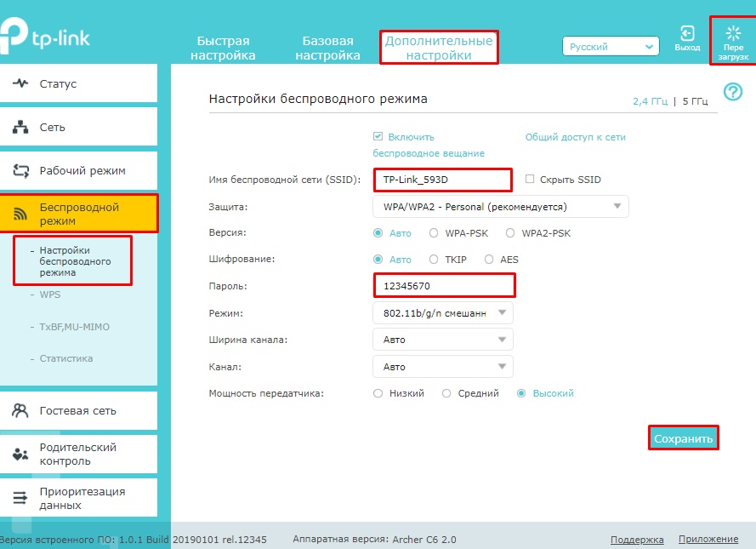Open the Дополнительные настройки tab
This screenshot has width=756, height=549.
click(439, 48)
